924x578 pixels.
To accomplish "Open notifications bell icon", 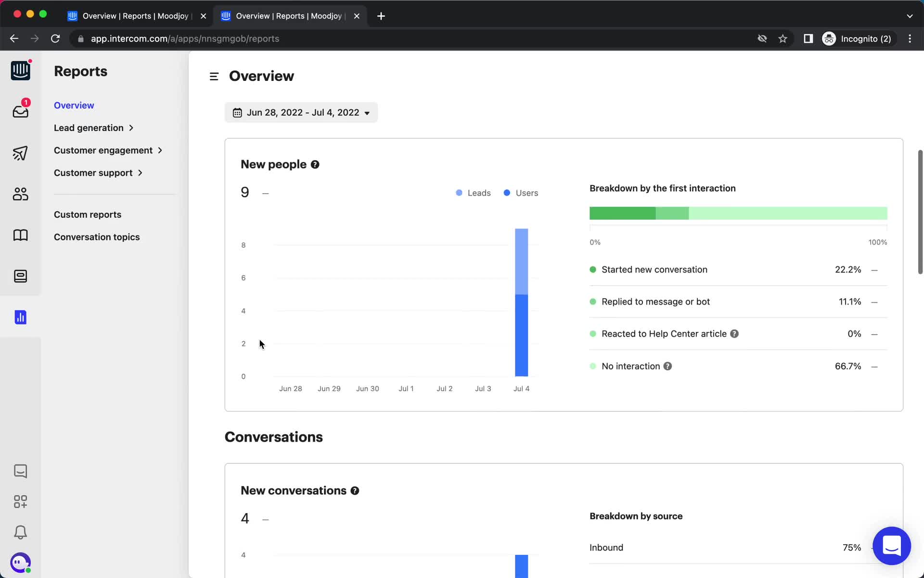I will (x=20, y=532).
